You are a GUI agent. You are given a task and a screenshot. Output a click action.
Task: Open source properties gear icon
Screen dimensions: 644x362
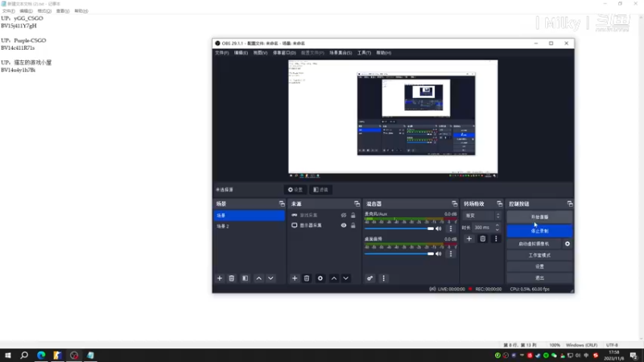coord(320,278)
